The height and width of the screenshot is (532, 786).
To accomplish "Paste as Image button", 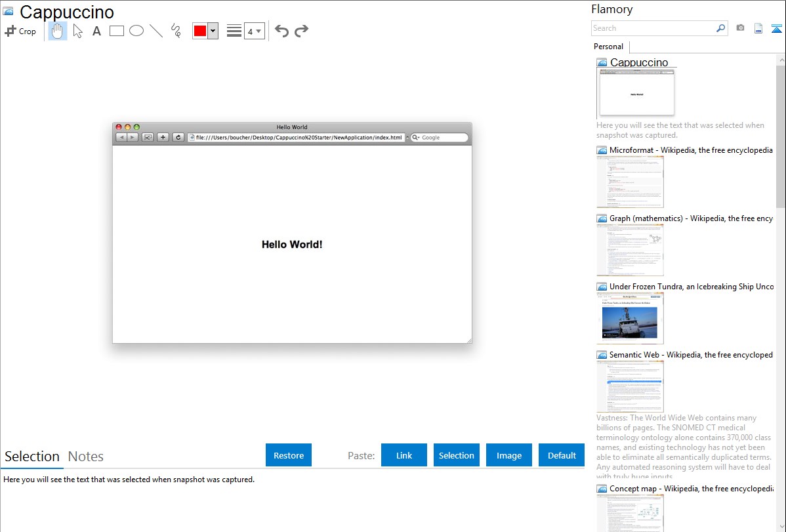I will (x=508, y=455).
